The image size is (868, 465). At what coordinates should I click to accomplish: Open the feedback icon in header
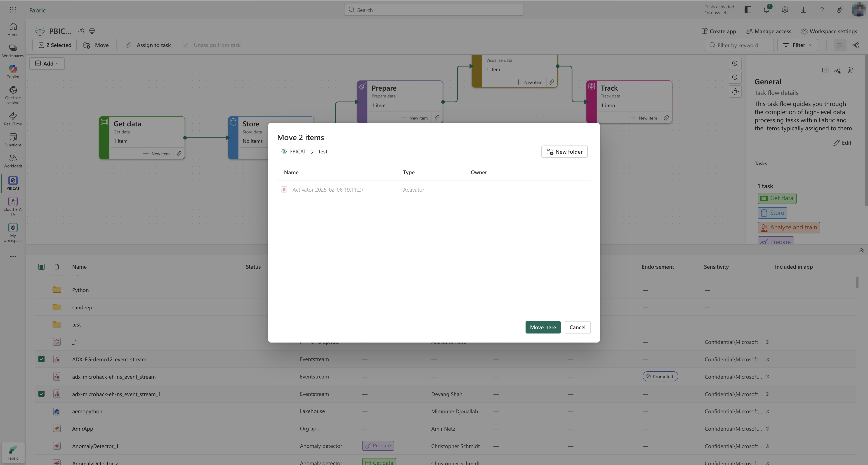tap(840, 10)
